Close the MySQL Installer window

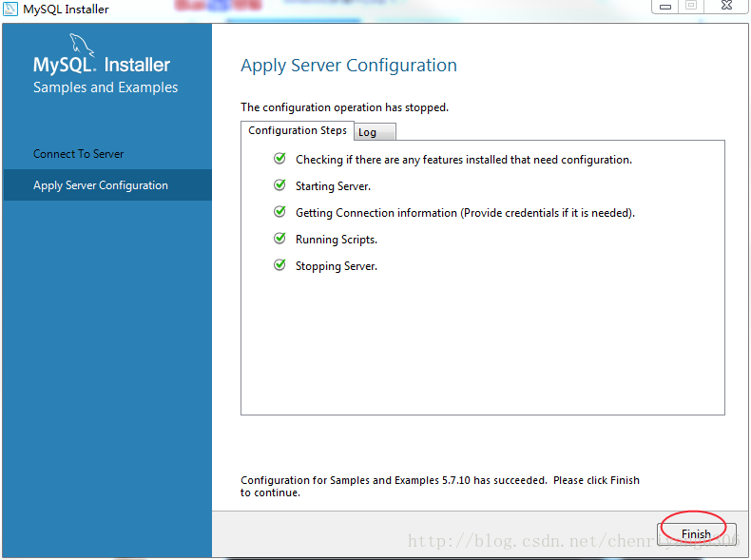[x=726, y=6]
